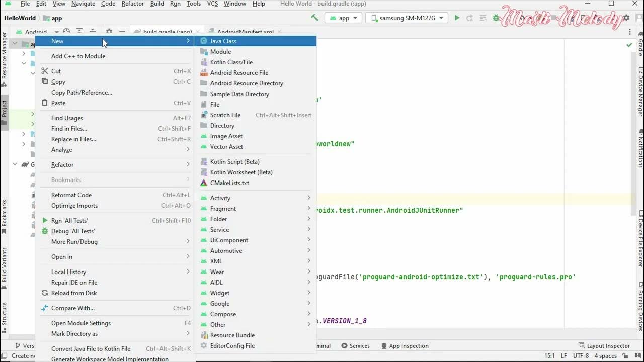The width and height of the screenshot is (644, 362).
Task: Open the AIDL submenu
Action: point(255,283)
